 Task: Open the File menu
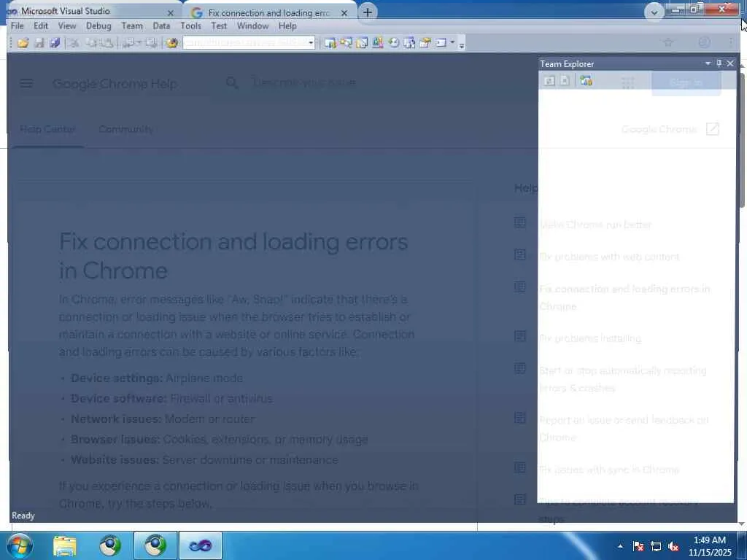click(x=18, y=26)
